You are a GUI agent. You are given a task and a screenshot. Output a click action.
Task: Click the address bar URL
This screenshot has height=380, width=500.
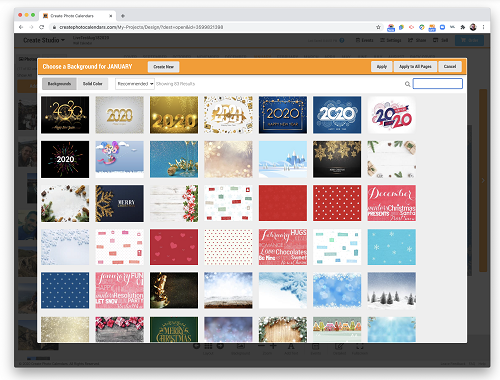141,27
